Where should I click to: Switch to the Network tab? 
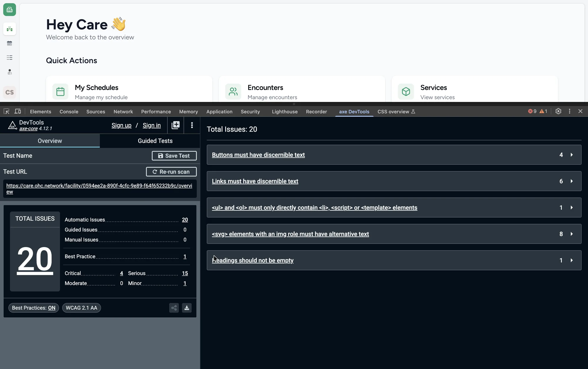(123, 112)
